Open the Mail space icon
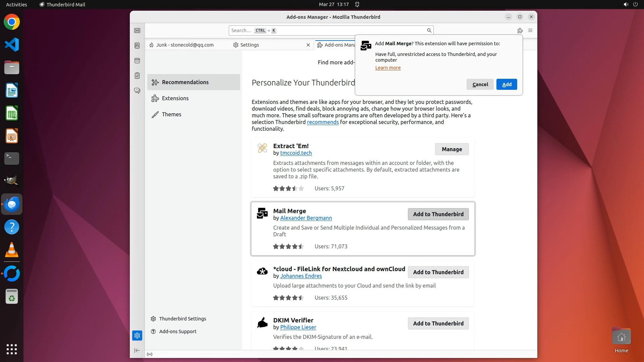This screenshot has height=362, width=644. tap(137, 31)
